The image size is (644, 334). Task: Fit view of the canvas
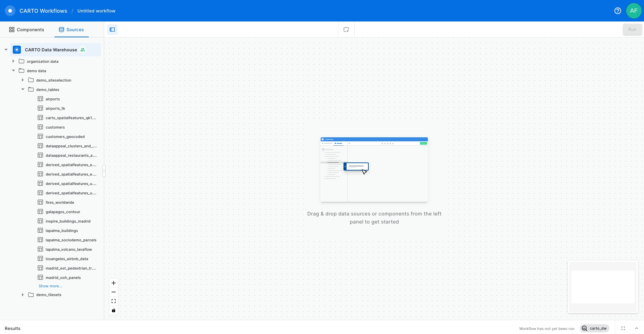(114, 301)
